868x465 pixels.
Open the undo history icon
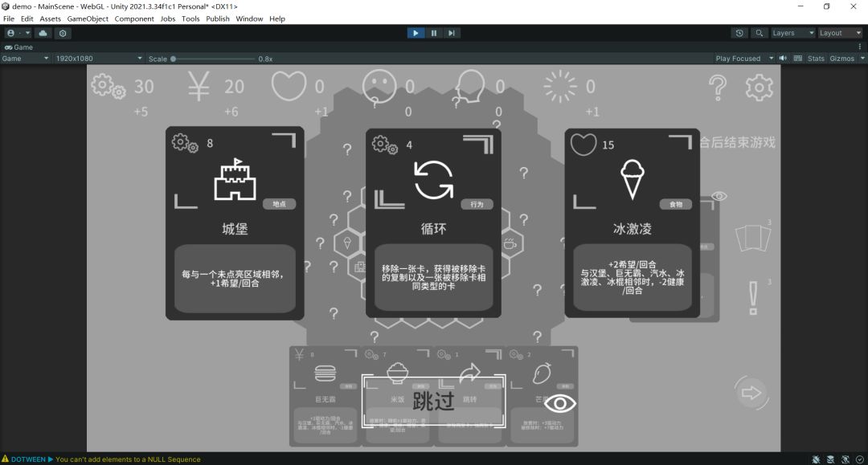(x=739, y=33)
